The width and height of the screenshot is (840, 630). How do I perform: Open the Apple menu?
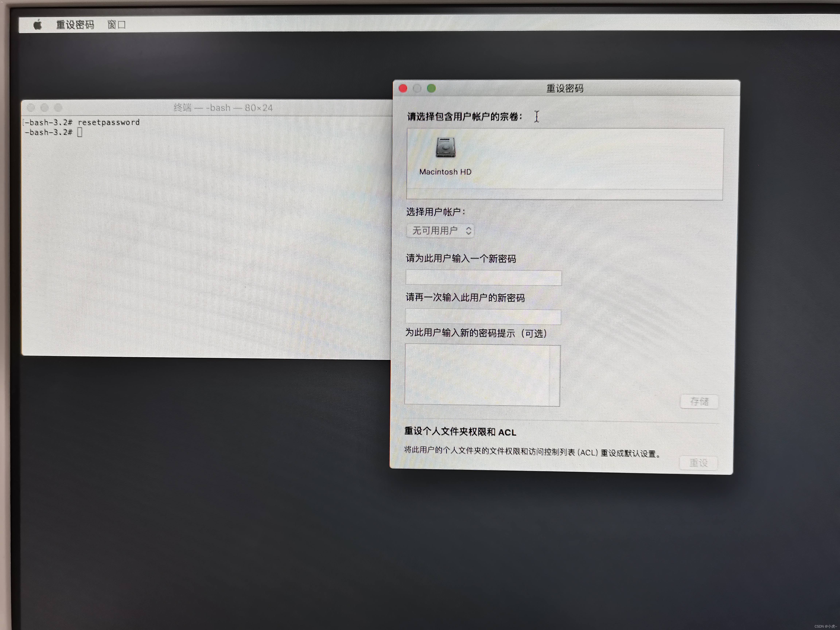(x=38, y=25)
